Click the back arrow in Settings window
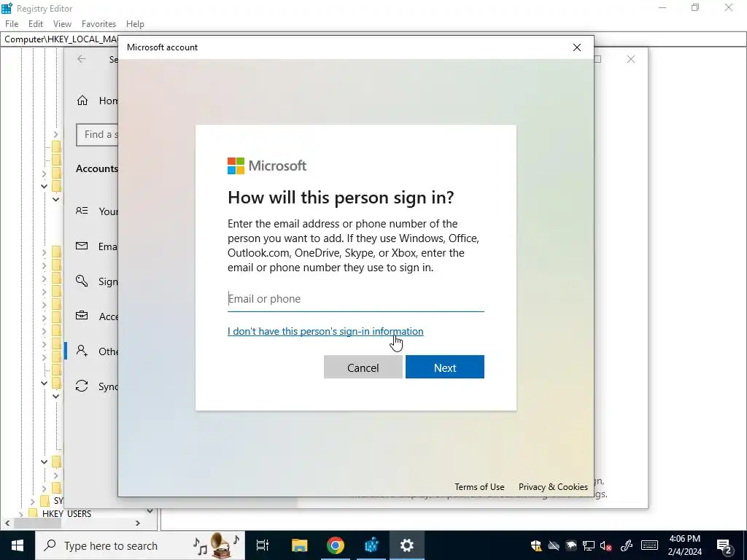 [x=82, y=59]
